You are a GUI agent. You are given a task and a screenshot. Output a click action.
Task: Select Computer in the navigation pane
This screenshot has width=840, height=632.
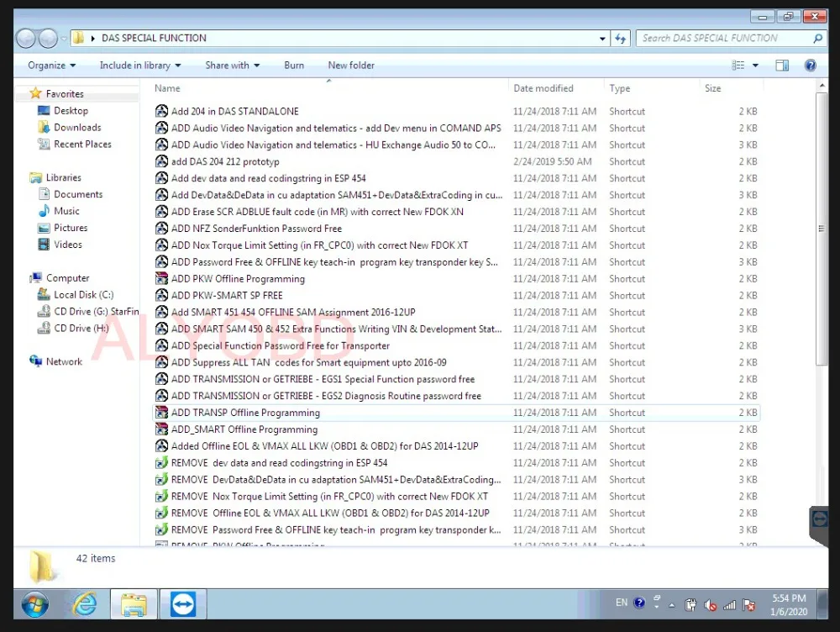coord(67,278)
